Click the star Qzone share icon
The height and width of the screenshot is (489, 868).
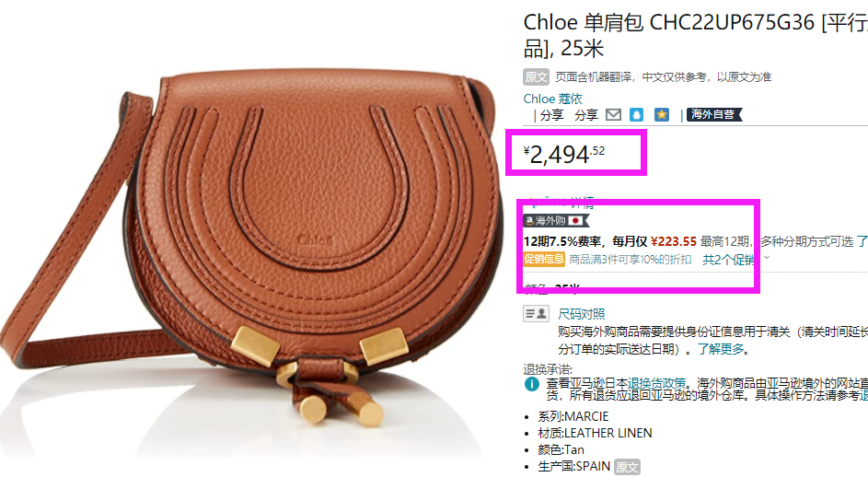click(662, 114)
